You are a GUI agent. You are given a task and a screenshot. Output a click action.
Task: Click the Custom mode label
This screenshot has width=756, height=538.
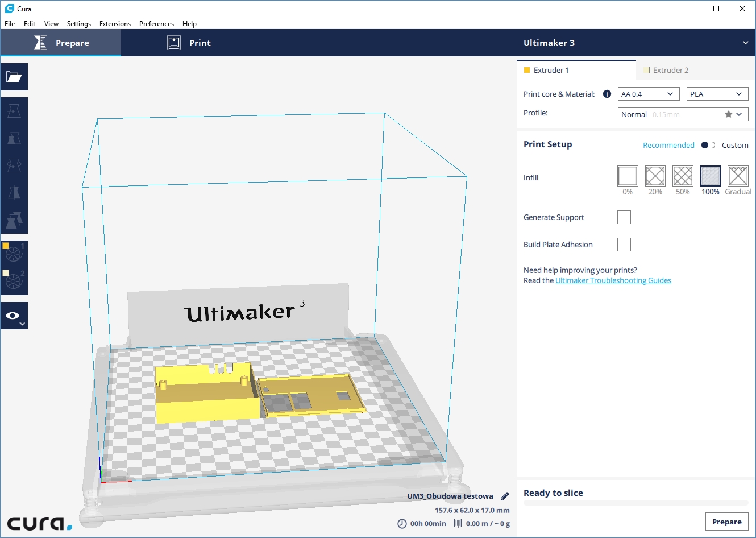pos(735,146)
